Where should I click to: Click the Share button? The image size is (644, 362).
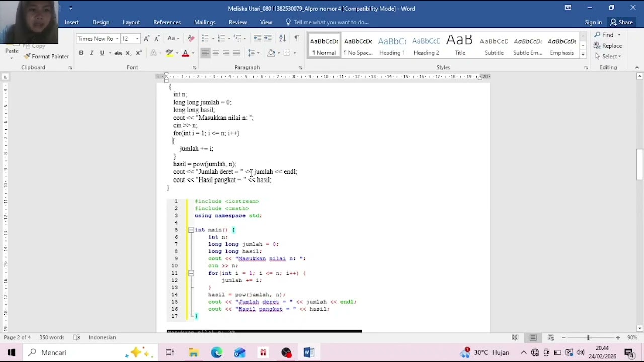point(621,22)
